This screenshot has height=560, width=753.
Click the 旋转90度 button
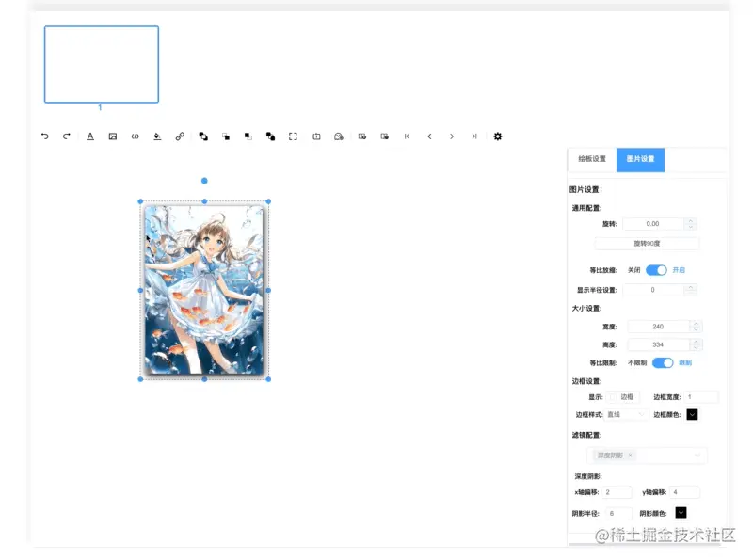(x=647, y=244)
